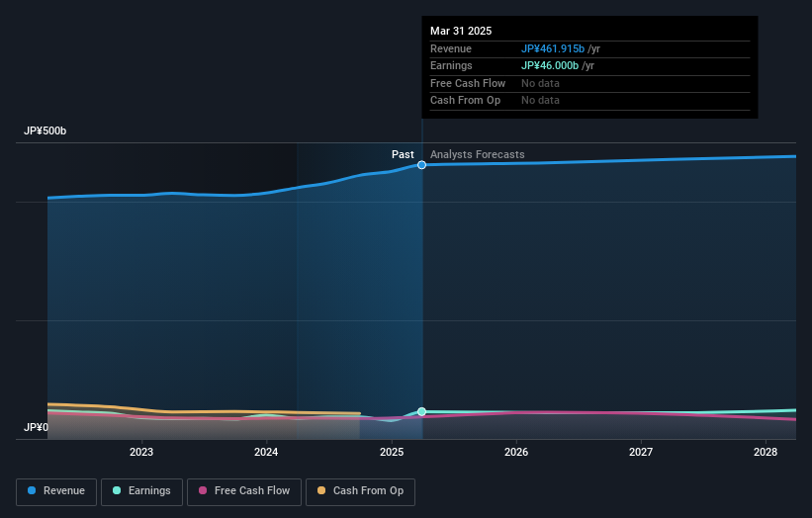Click the Earnings tooltip row label

point(451,65)
